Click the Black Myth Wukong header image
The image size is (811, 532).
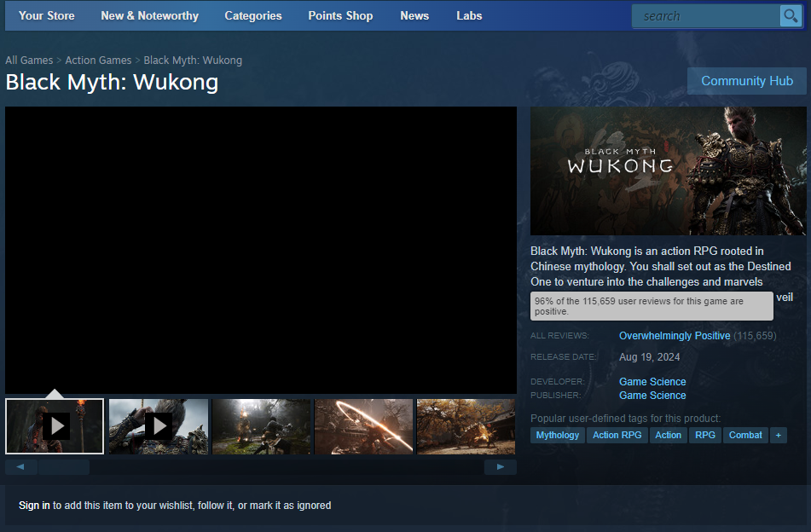[668, 171]
